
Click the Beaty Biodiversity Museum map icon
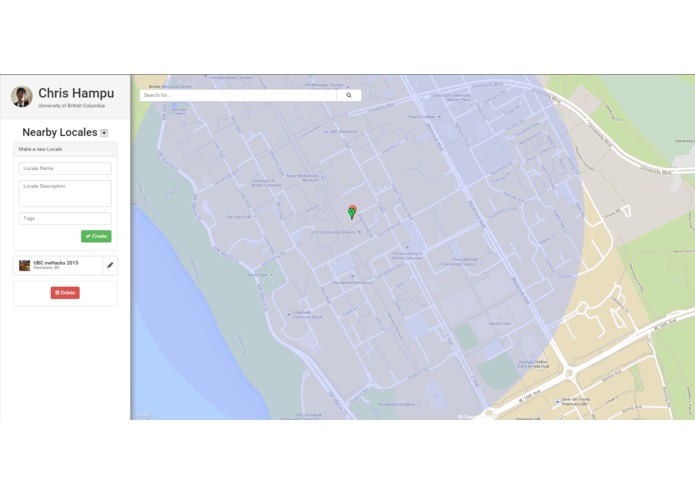(x=322, y=178)
